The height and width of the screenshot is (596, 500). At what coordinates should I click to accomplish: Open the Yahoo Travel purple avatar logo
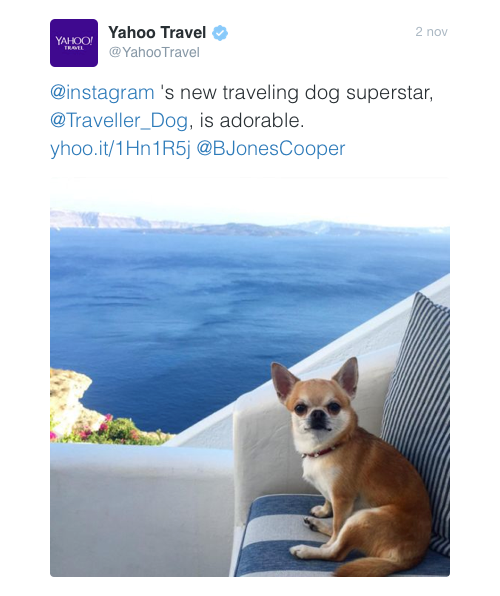click(74, 43)
